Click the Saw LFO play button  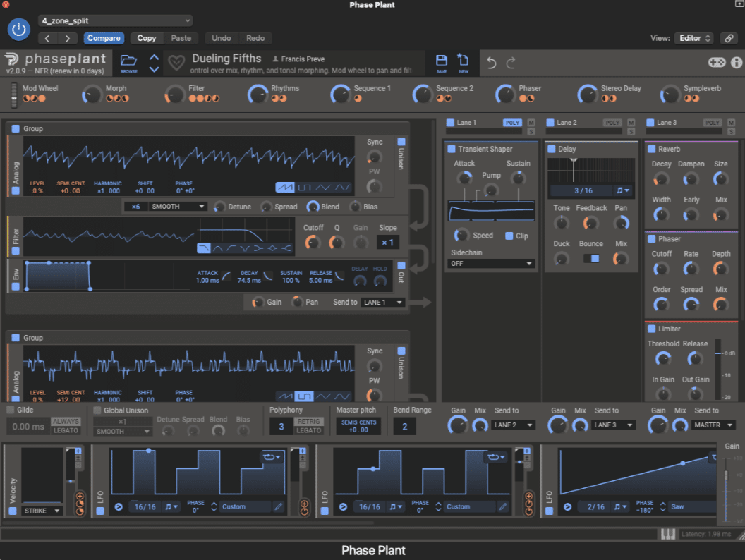tap(567, 507)
